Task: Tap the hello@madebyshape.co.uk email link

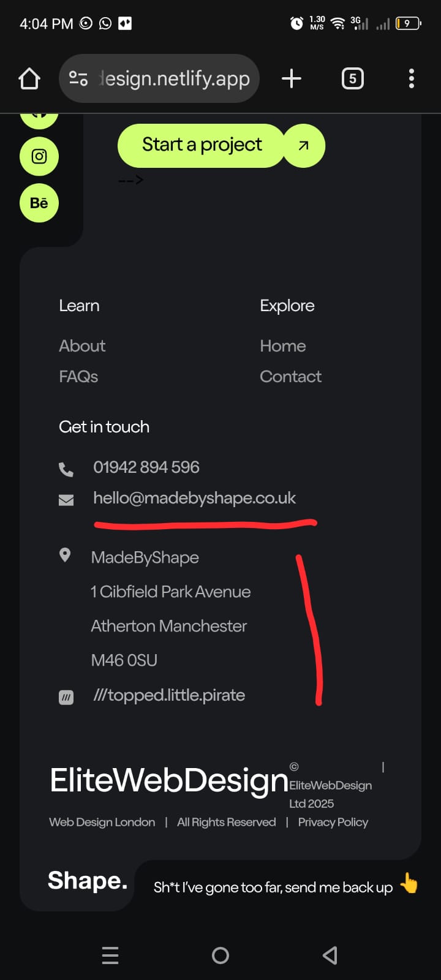Action: (194, 498)
